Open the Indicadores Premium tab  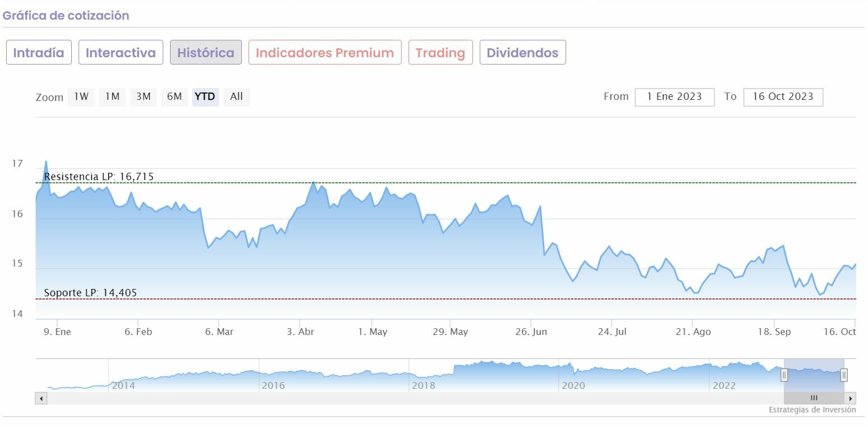[x=325, y=53]
